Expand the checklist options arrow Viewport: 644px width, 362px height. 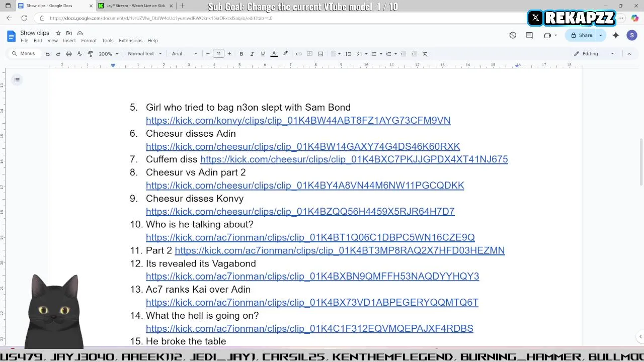coord(366,54)
